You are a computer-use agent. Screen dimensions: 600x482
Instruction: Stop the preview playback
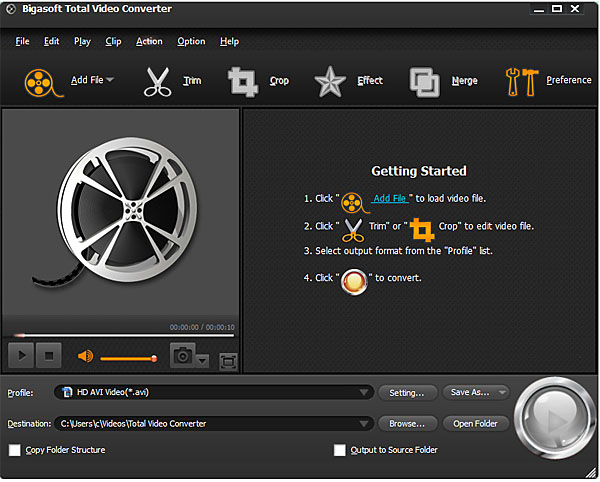(x=49, y=356)
